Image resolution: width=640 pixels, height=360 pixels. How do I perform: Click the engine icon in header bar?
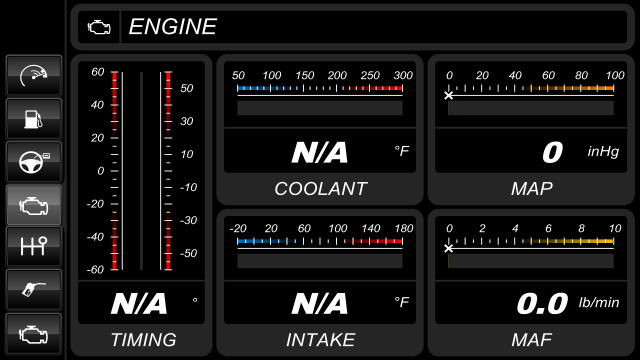coord(99,27)
